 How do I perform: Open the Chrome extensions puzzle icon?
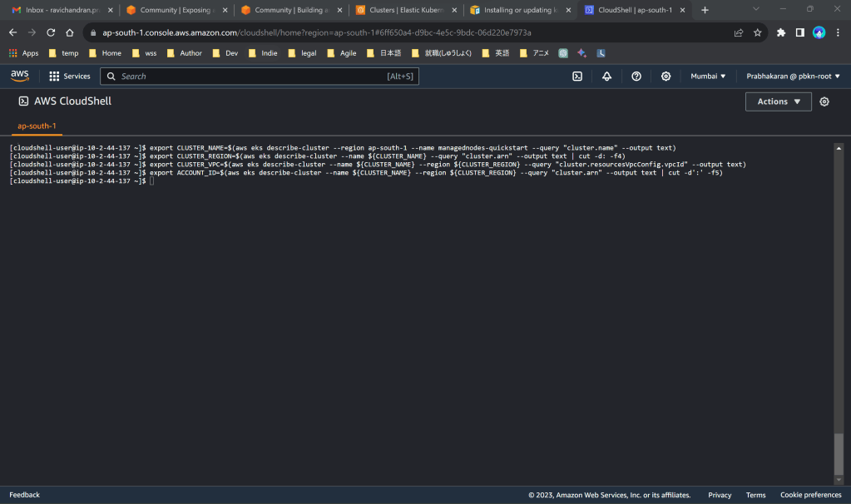(781, 32)
